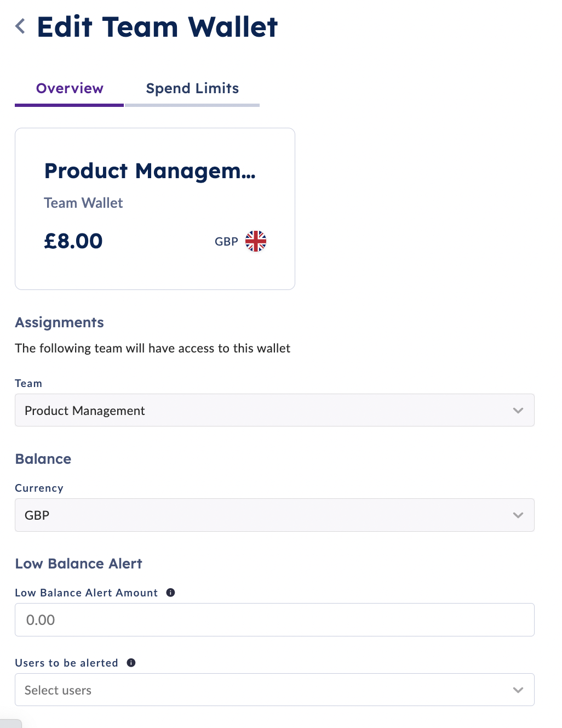
Task: Click the Team Wallet subtitle on the card
Action: pyautogui.click(x=83, y=203)
